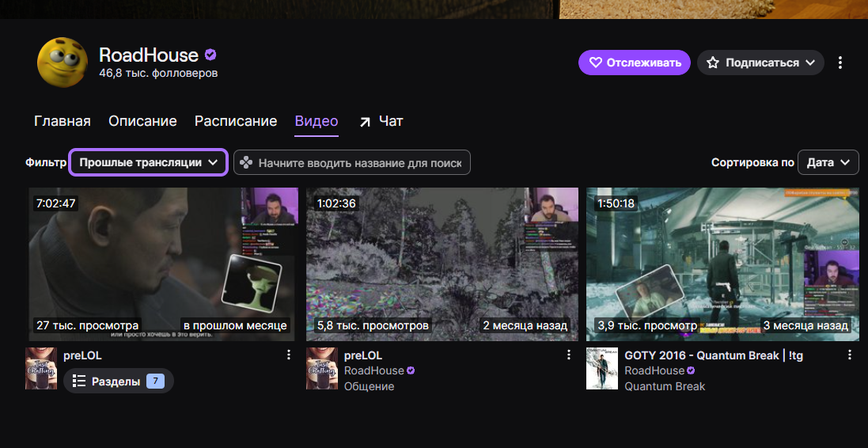Open the RoadHouse channel link under the second video
The image size is (868, 448).
pos(376,370)
